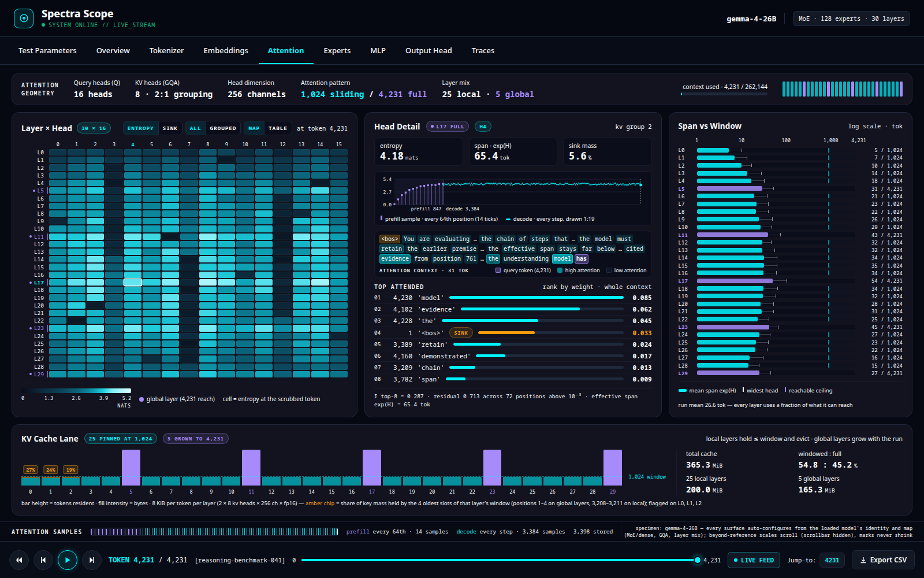Click the 19% amber chip on layer 2
This screenshot has width=924, height=578.
coord(70,470)
